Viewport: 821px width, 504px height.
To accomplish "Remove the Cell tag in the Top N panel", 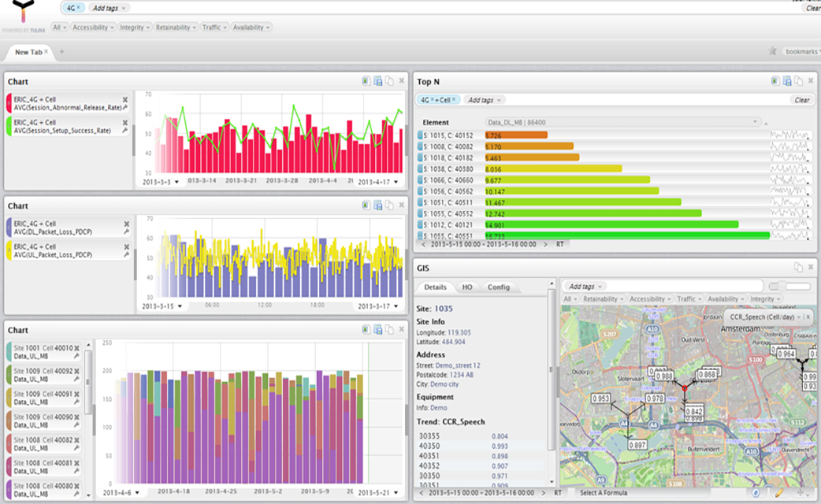I will point(453,99).
